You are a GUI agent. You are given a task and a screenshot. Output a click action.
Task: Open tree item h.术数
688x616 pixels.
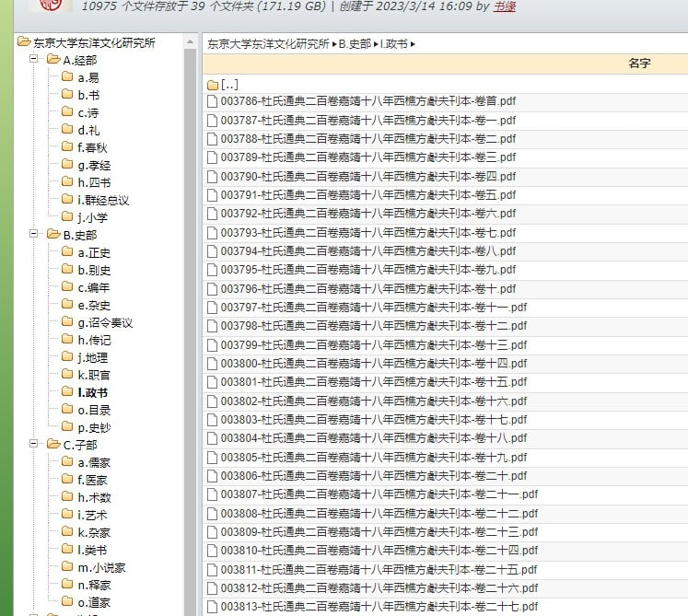pos(94,497)
